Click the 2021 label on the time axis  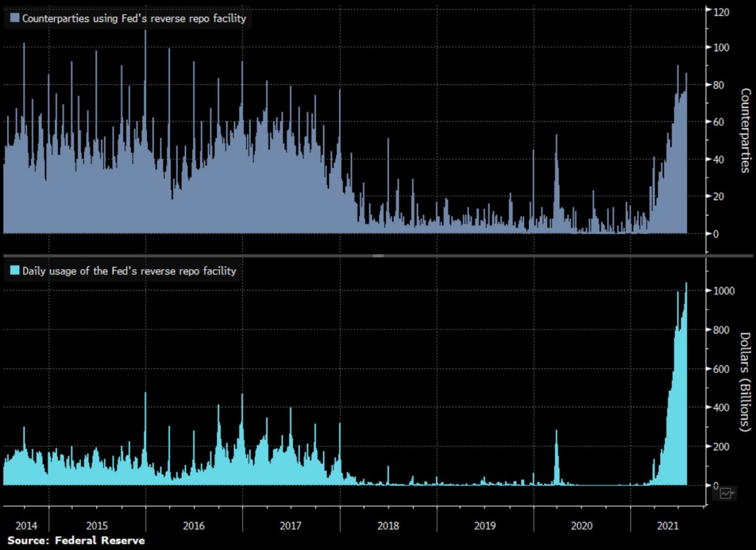[x=667, y=525]
